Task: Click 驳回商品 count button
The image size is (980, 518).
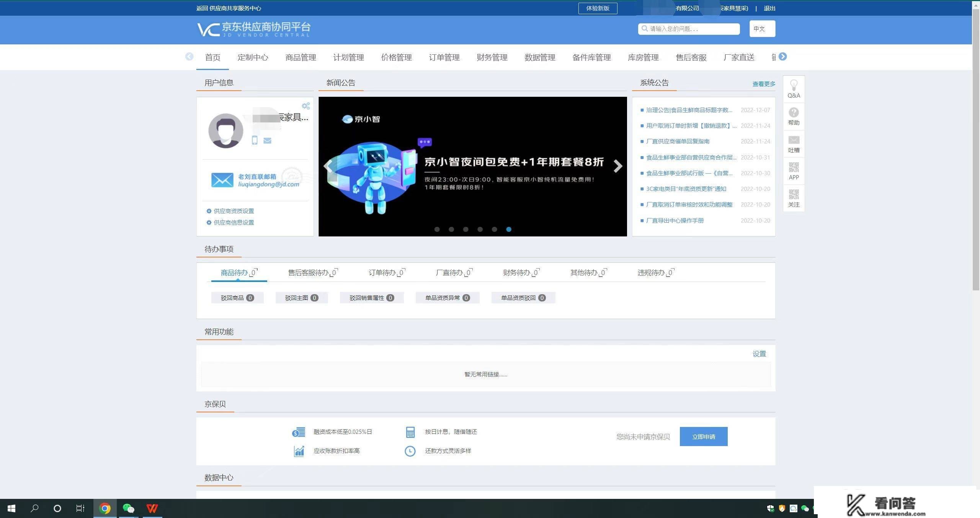Action: 237,298
